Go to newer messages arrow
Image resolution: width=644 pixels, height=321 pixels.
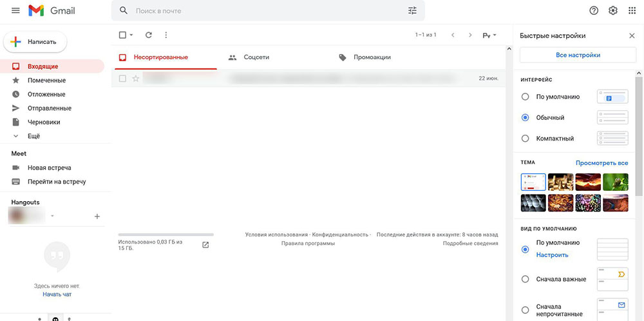453,35
